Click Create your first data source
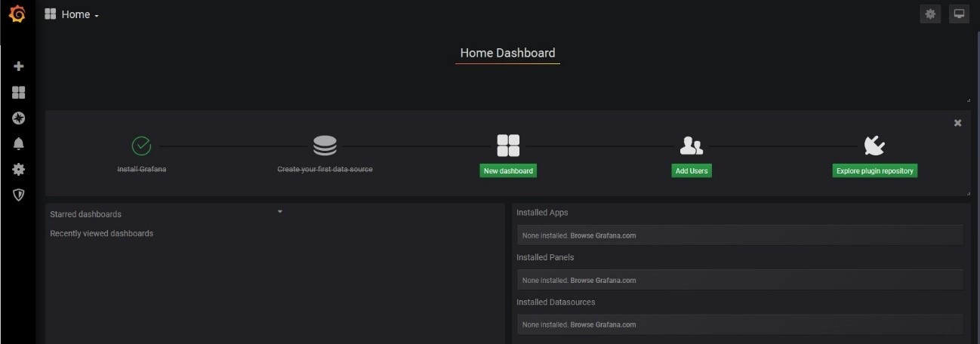Viewport: 980px width, 344px height. pyautogui.click(x=325, y=170)
